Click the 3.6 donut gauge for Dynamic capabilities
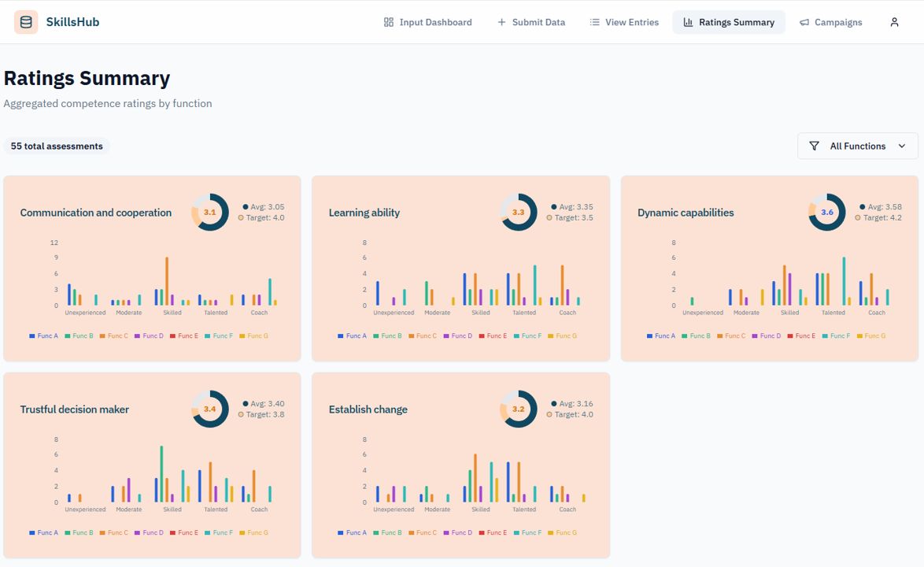 click(826, 213)
